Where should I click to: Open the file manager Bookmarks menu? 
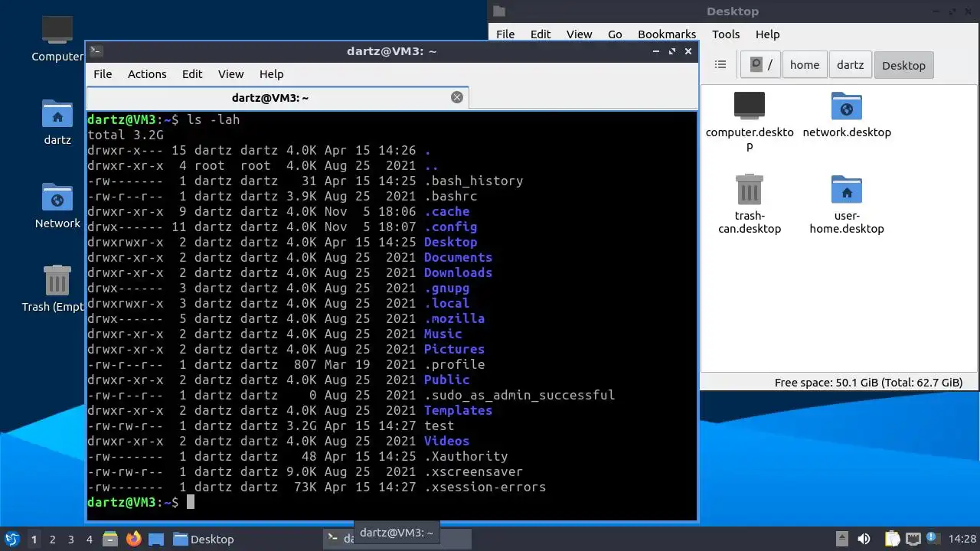(x=667, y=34)
